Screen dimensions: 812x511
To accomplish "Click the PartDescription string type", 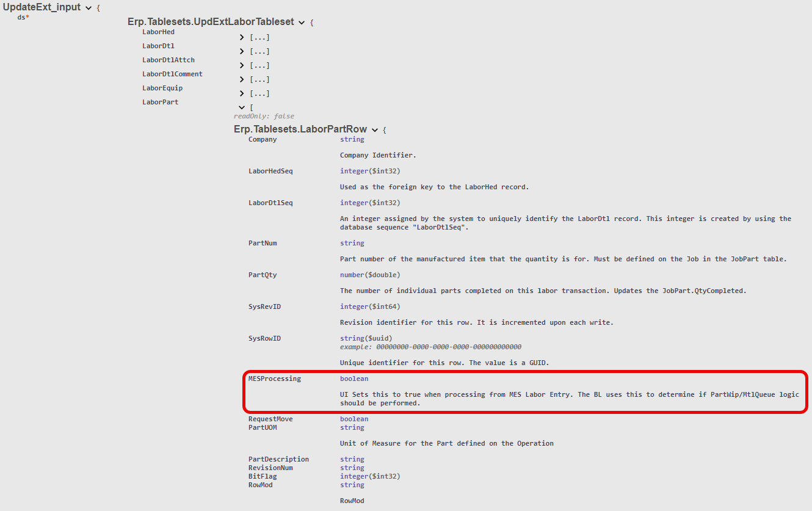I will 352,459.
